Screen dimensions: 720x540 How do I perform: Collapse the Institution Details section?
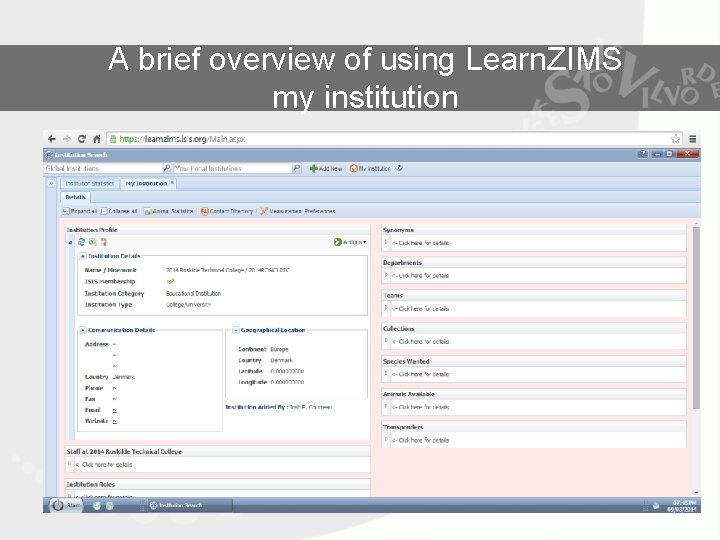pos(83,256)
